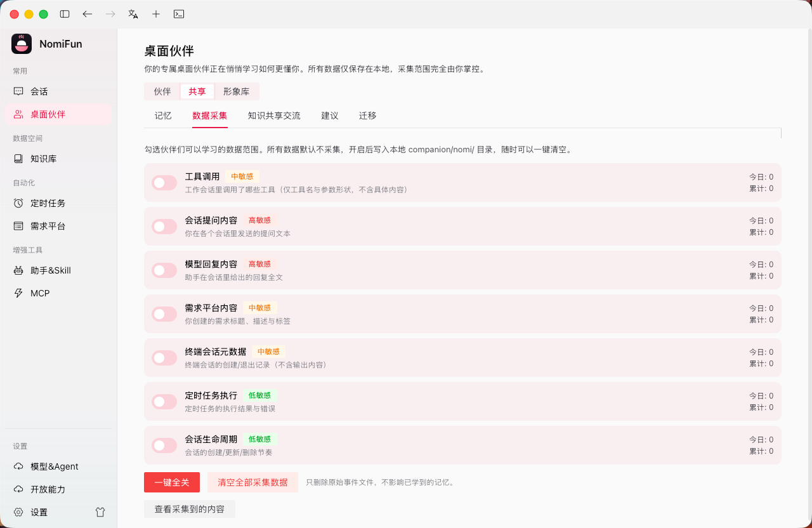The width and height of the screenshot is (812, 528).
Task: Click the 高敏感 badge on 会话提问内容
Action: [x=259, y=220]
